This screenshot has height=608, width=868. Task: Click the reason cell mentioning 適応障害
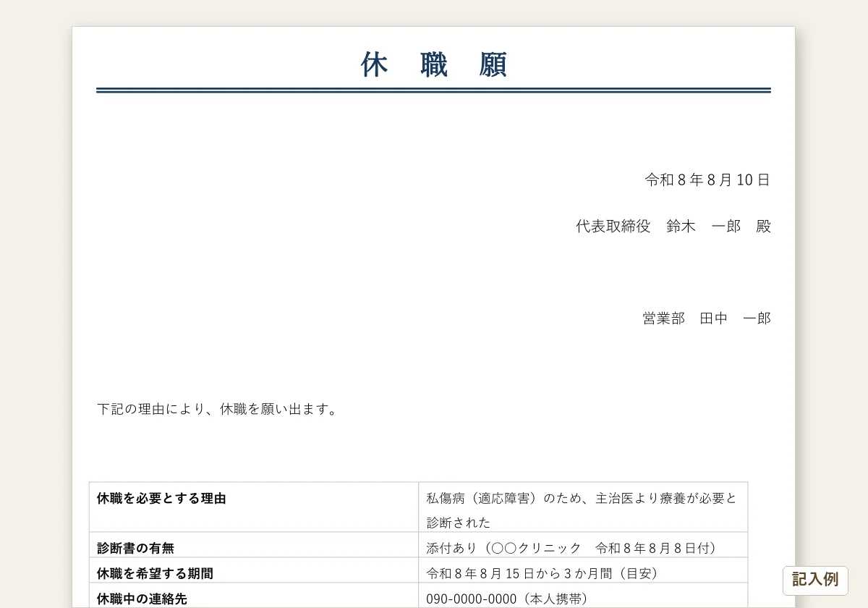pyautogui.click(x=583, y=507)
